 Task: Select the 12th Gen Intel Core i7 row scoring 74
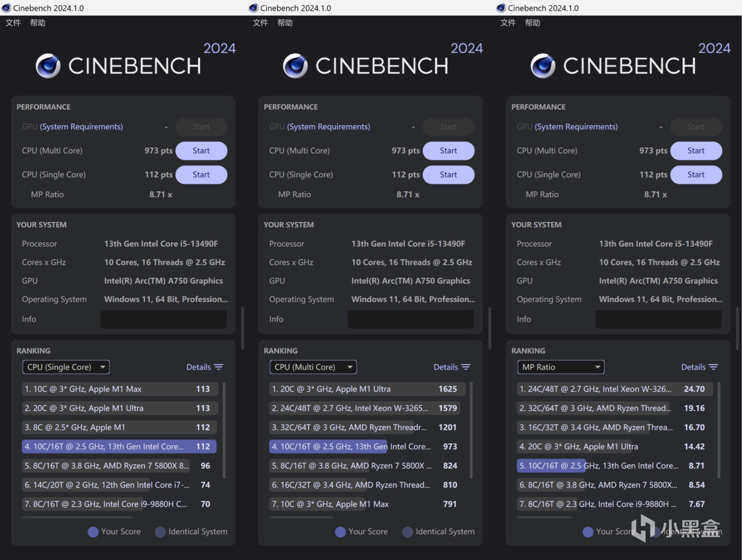click(119, 485)
